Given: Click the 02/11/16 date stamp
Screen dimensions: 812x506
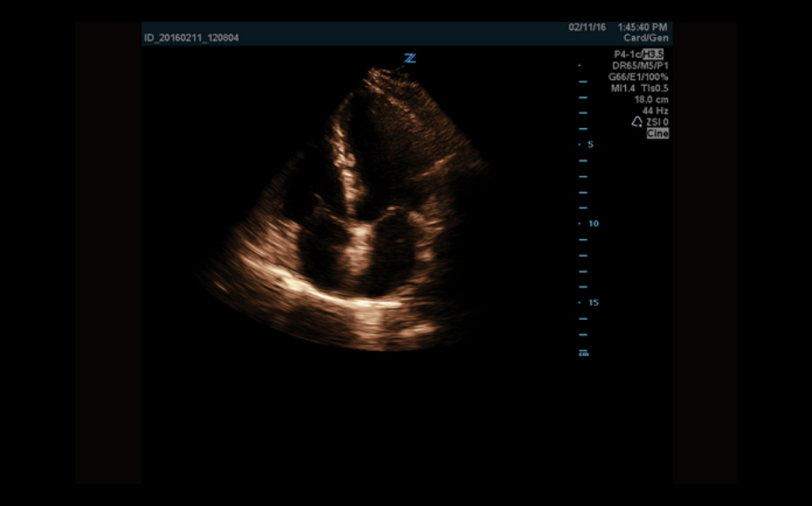Looking at the screenshot, I should [x=586, y=27].
